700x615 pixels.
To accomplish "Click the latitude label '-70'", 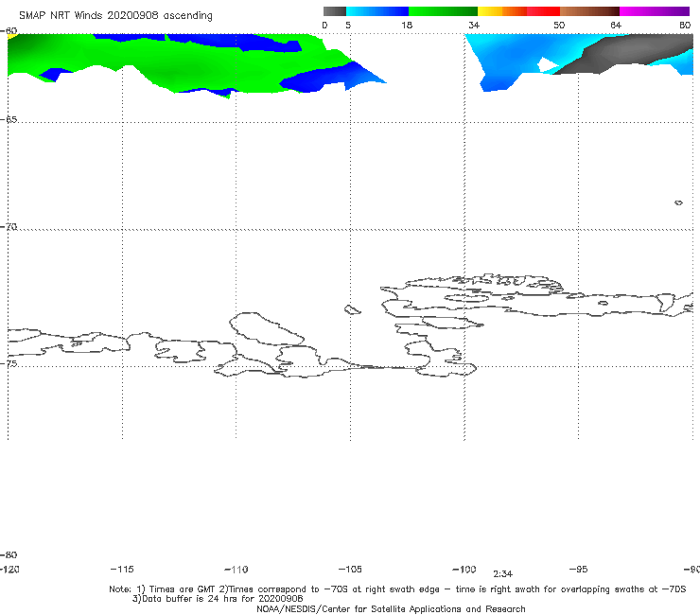I will [9, 227].
